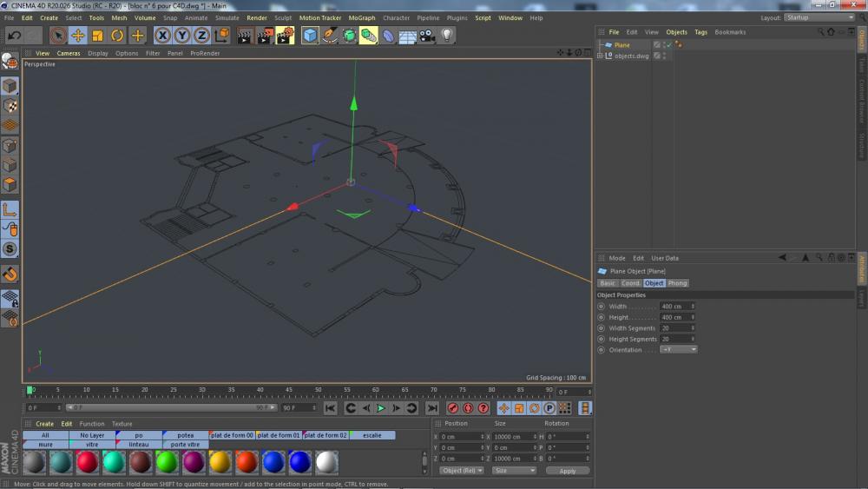Click the Undo arrow icon
The width and height of the screenshot is (868, 489).
tap(14, 36)
